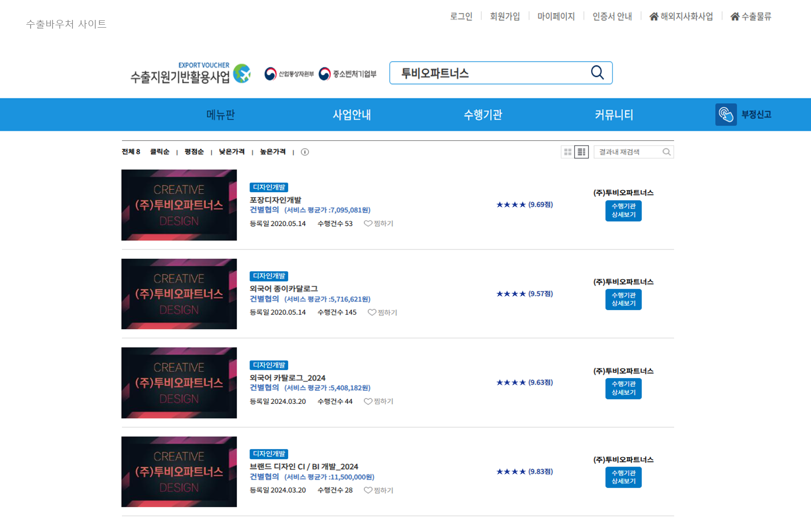Click the main search magnifier icon
This screenshot has height=532, width=811.
coord(597,73)
